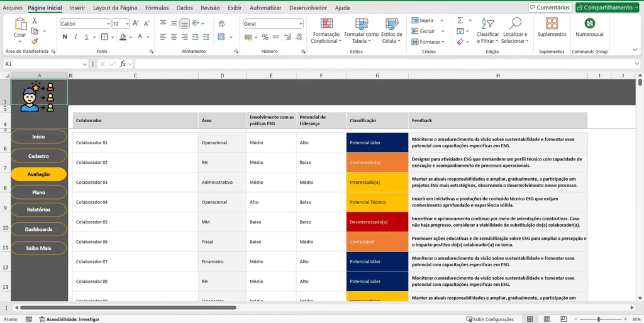This screenshot has width=644, height=323.
Task: Click the insert function fx icon
Action: [x=123, y=64]
